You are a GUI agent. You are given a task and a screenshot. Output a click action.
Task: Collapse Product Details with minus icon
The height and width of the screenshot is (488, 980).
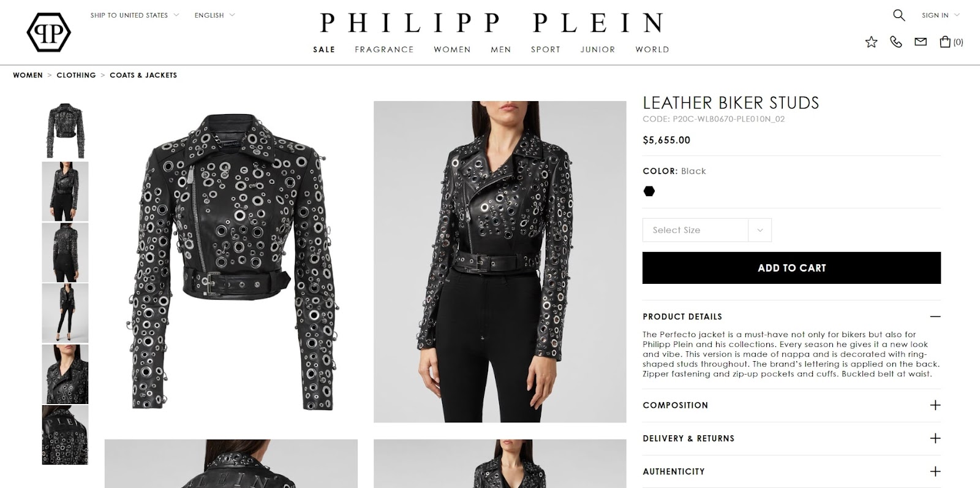pyautogui.click(x=935, y=316)
